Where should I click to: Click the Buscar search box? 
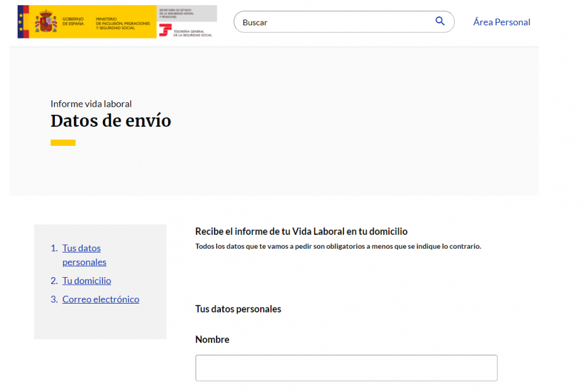(328, 21)
